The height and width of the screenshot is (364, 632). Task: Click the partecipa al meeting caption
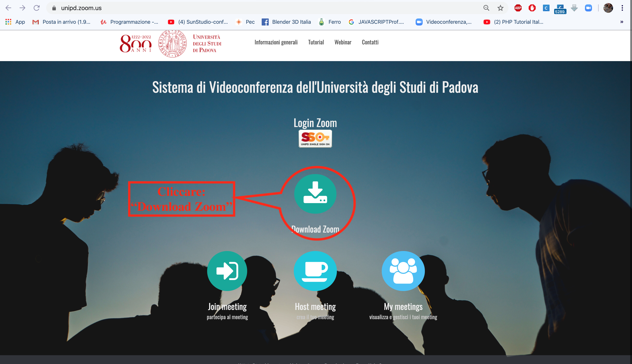227,317
